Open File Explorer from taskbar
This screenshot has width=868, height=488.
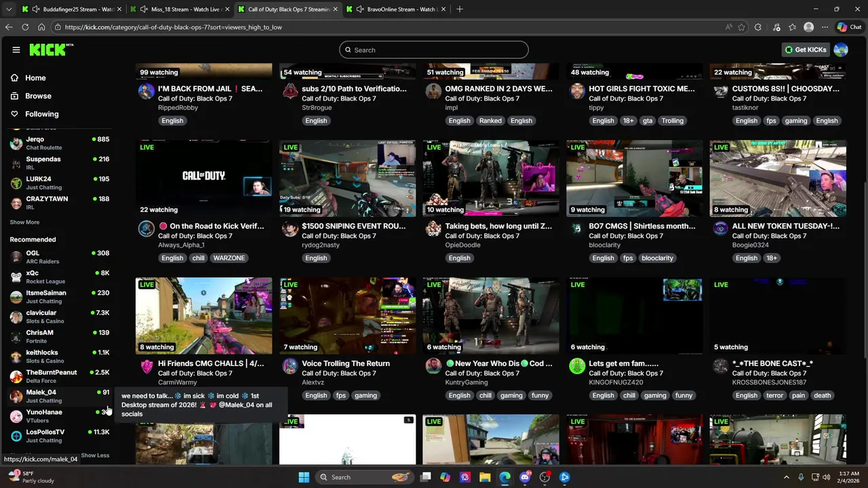pyautogui.click(x=485, y=477)
